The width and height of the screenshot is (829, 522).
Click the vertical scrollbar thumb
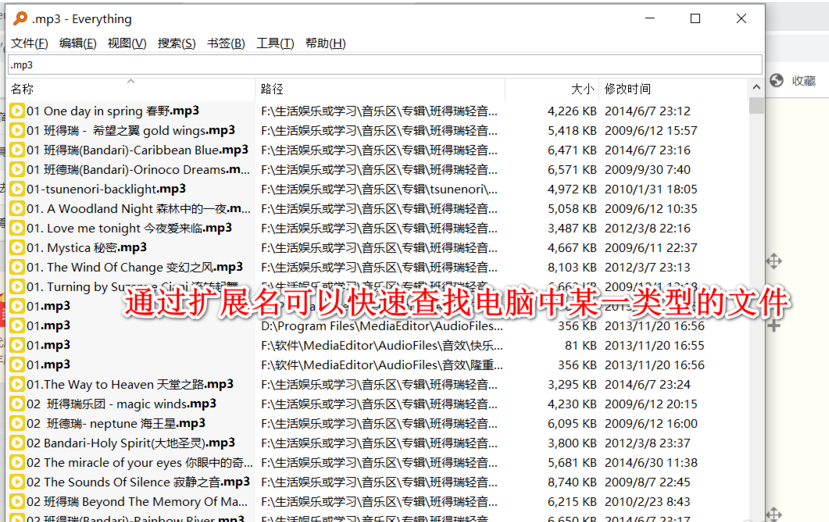756,105
